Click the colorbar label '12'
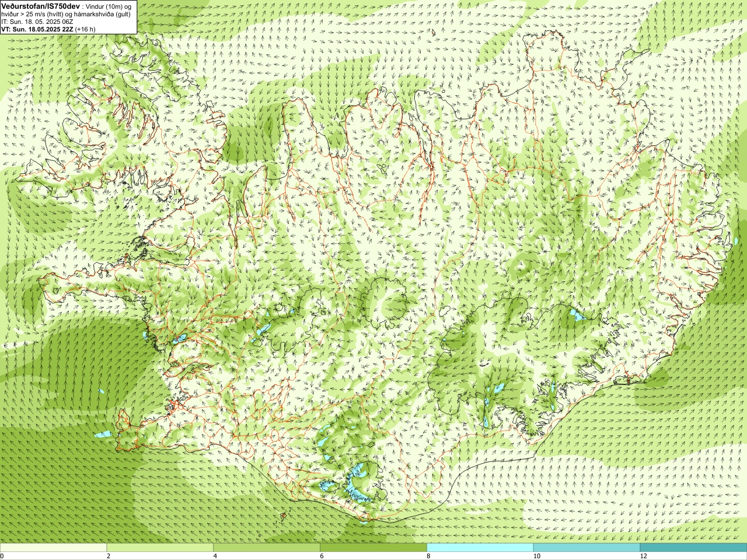 click(643, 556)
